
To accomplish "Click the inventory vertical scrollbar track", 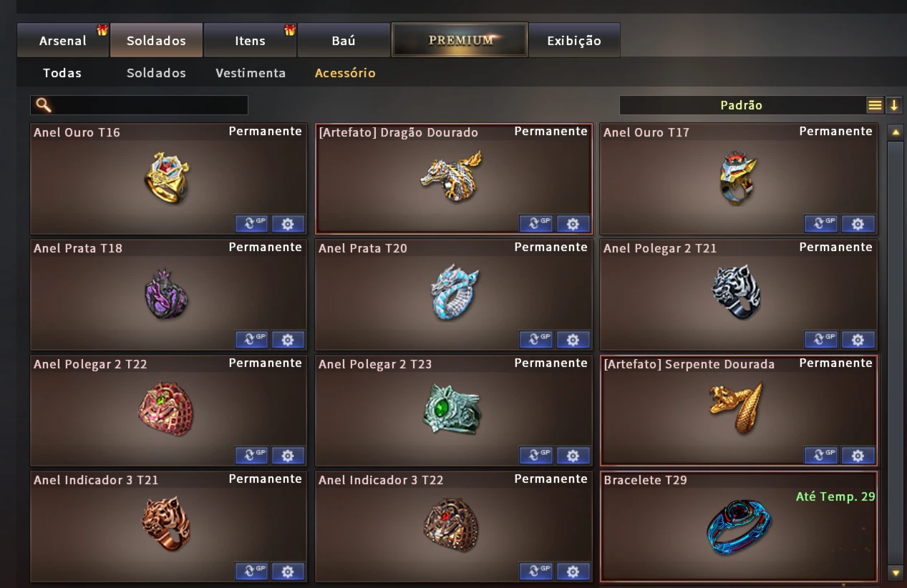I will pos(895,352).
